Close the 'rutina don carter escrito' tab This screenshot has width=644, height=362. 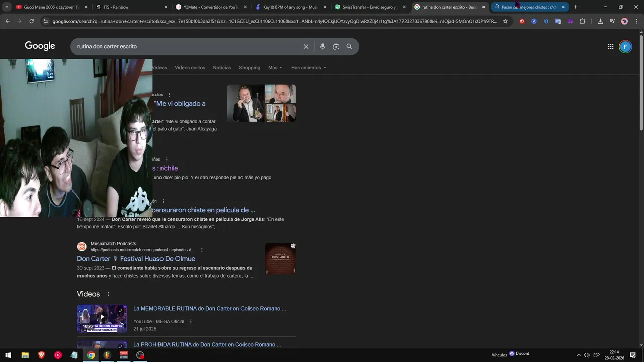tap(484, 7)
